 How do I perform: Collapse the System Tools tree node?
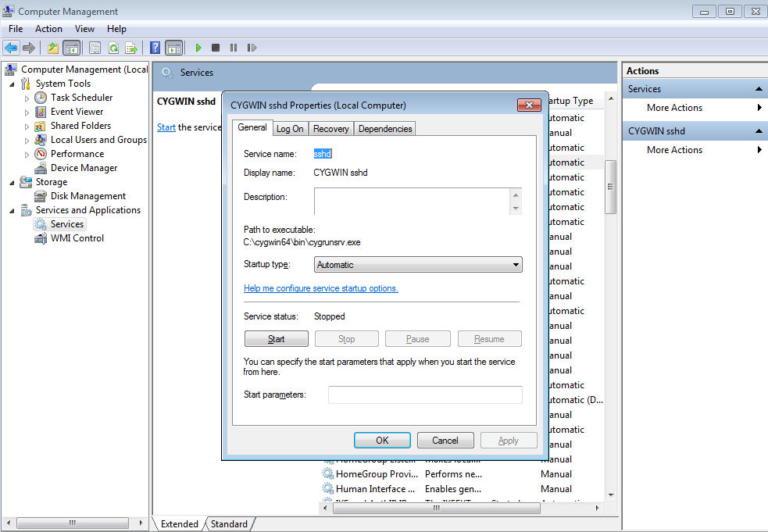coord(13,83)
